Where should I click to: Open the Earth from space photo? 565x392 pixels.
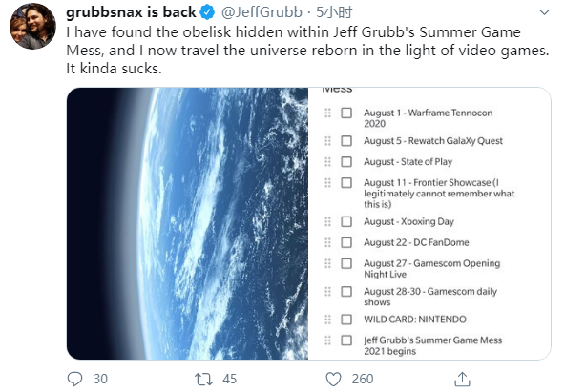pyautogui.click(x=187, y=223)
